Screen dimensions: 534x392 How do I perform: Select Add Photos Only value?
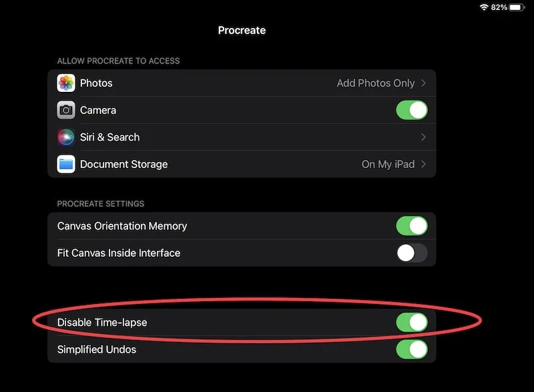point(376,83)
